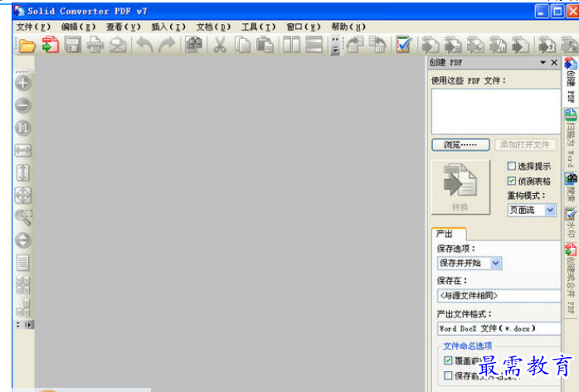Click the copy pages icon
Screen dimensions: 579x392
click(242, 45)
